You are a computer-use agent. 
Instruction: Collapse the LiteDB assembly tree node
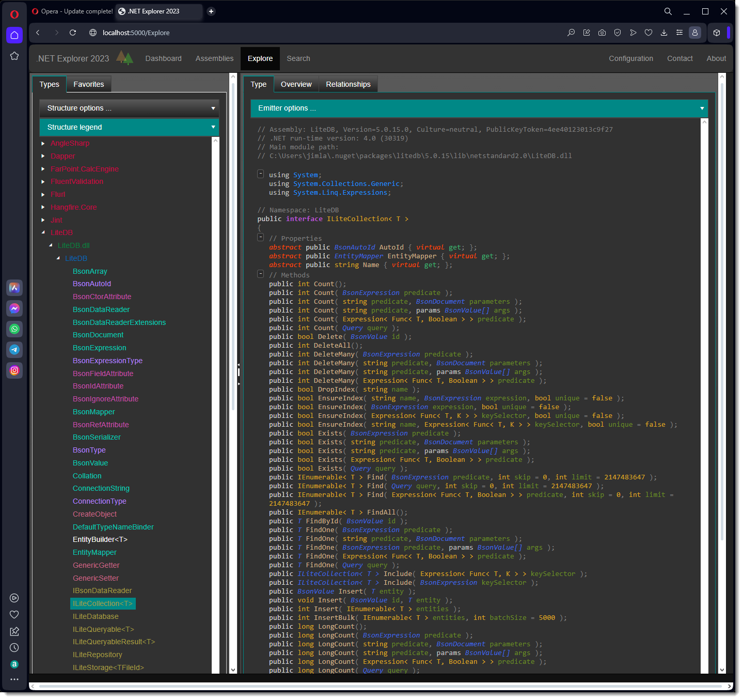click(43, 232)
